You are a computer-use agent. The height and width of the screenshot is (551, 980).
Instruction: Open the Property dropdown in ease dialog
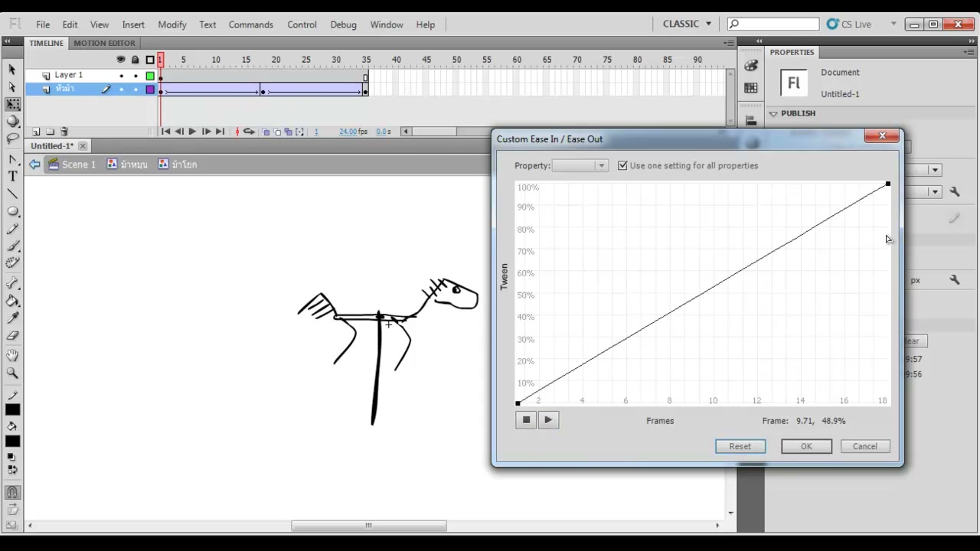[580, 165]
